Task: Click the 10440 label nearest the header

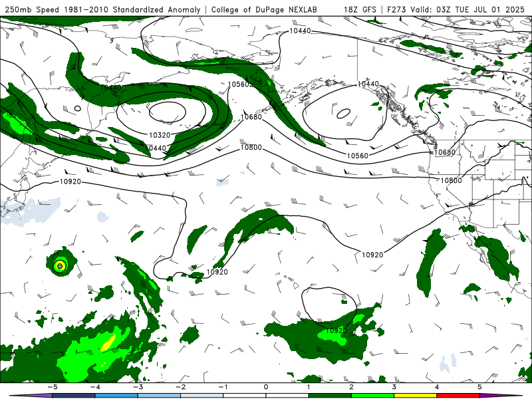Action: (x=300, y=31)
